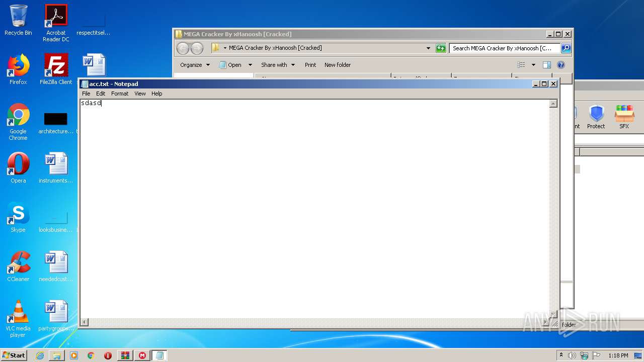
Task: Click the Forward button in Explorer window
Action: click(x=197, y=48)
